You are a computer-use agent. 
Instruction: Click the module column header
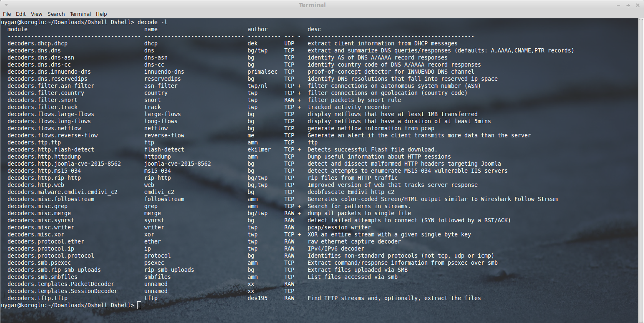[x=17, y=29]
